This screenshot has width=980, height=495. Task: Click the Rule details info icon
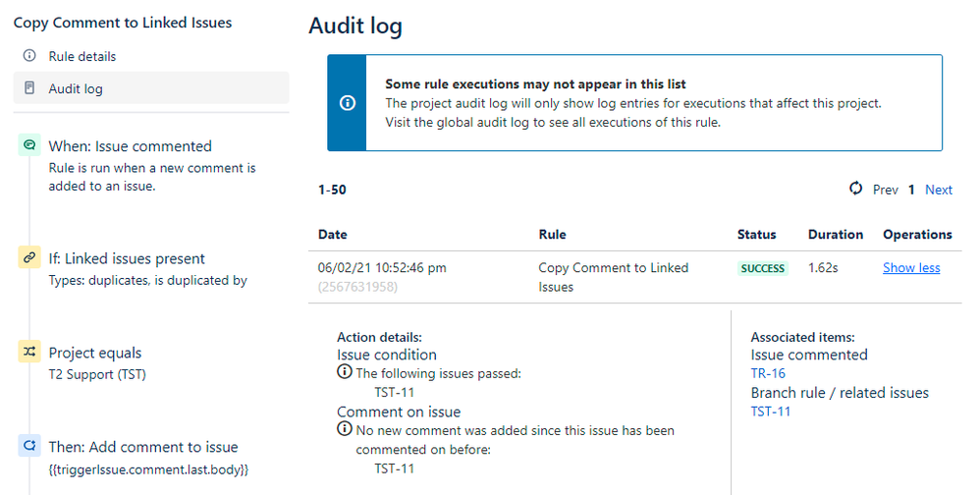29,56
